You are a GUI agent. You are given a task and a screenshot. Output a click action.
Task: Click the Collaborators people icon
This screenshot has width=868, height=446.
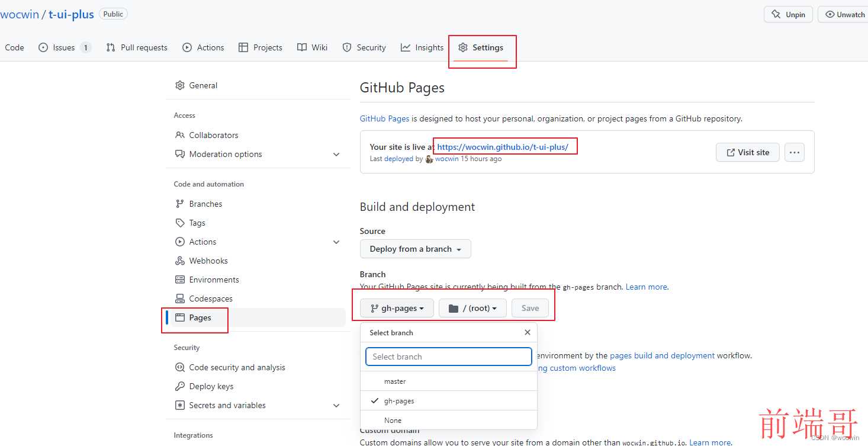[180, 135]
